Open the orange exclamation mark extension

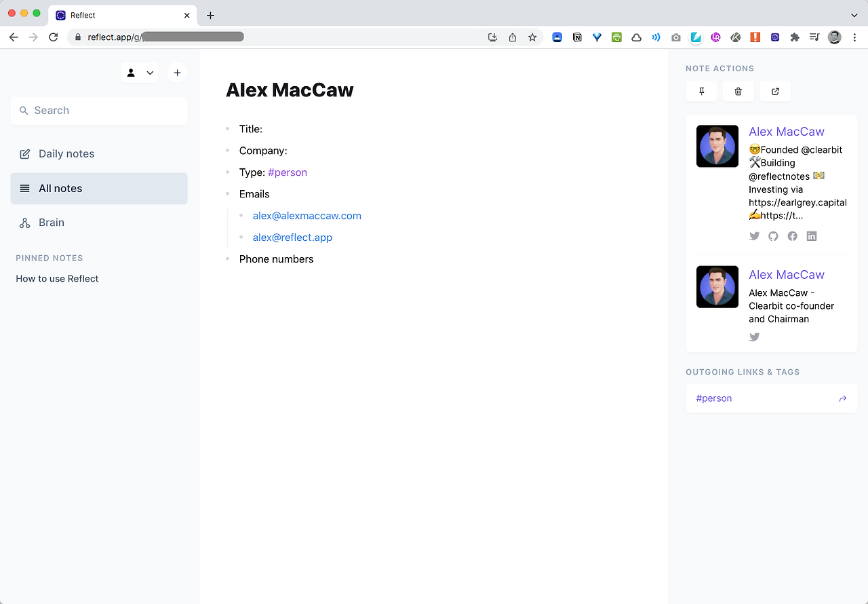755,37
